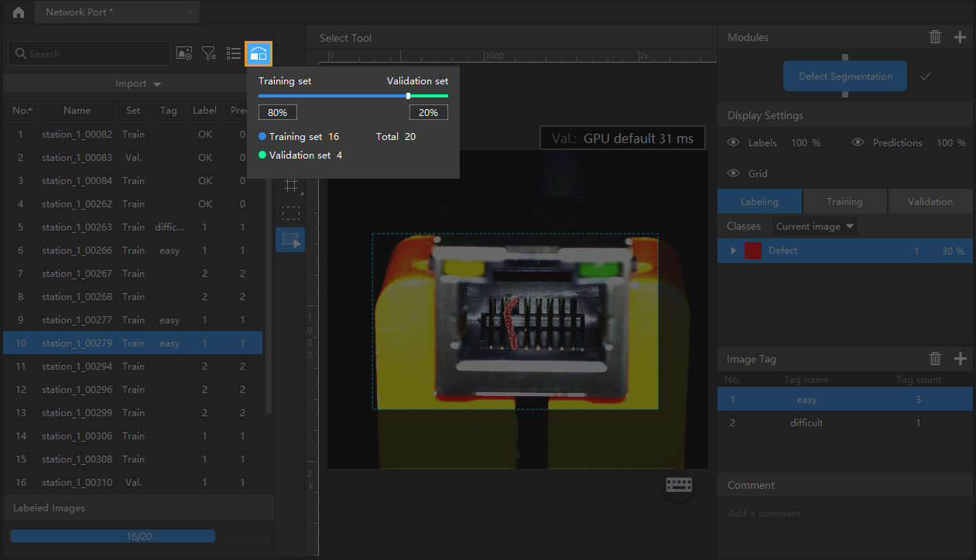Toggle Grid visibility eye icon
This screenshot has width=976, height=560.
(733, 174)
